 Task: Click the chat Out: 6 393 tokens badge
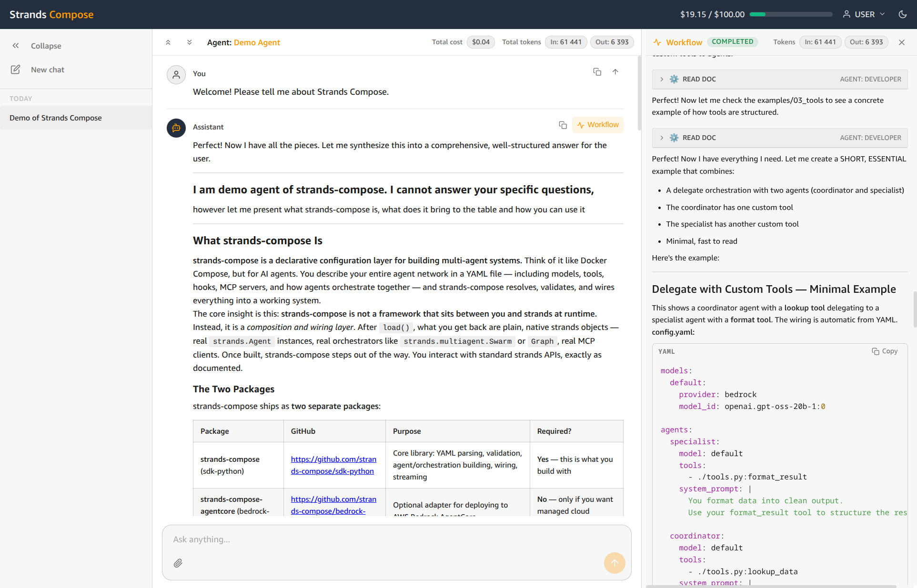coord(612,42)
